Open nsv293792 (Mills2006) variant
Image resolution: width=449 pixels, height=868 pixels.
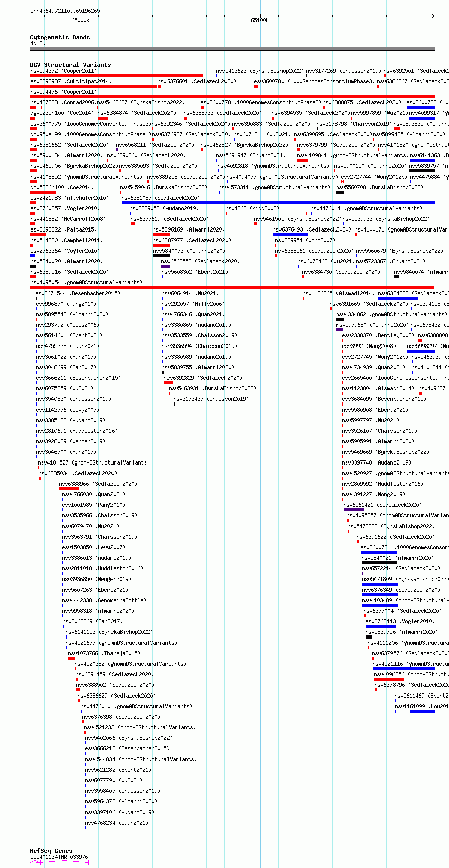pyautogui.click(x=68, y=325)
